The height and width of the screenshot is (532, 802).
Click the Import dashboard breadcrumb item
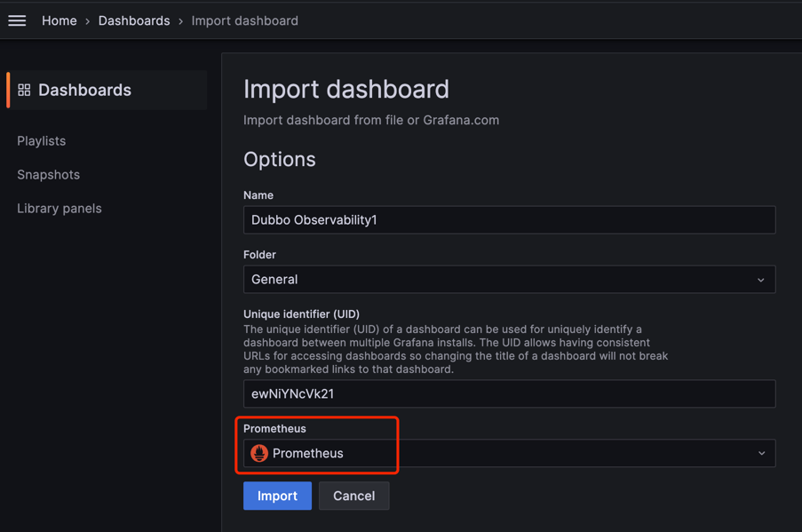click(244, 20)
